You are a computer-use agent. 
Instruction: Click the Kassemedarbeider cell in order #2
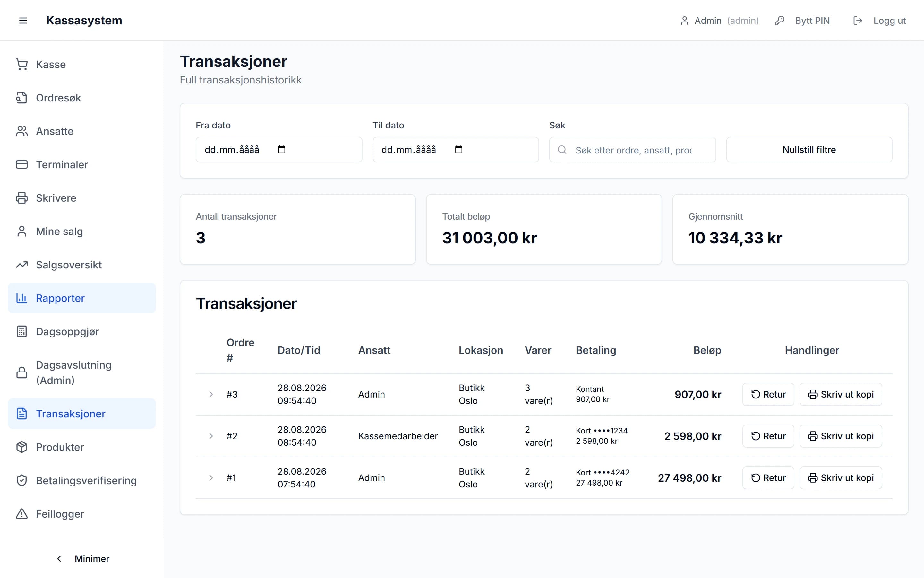398,436
